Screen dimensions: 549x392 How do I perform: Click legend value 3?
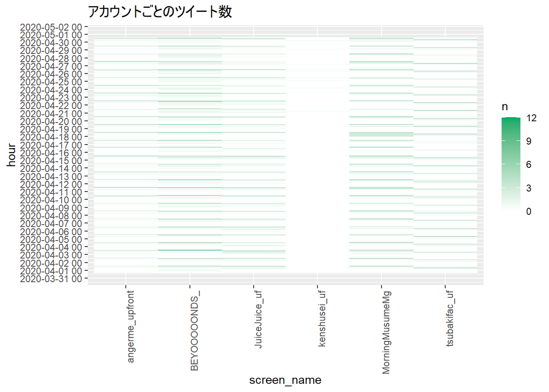pos(528,188)
